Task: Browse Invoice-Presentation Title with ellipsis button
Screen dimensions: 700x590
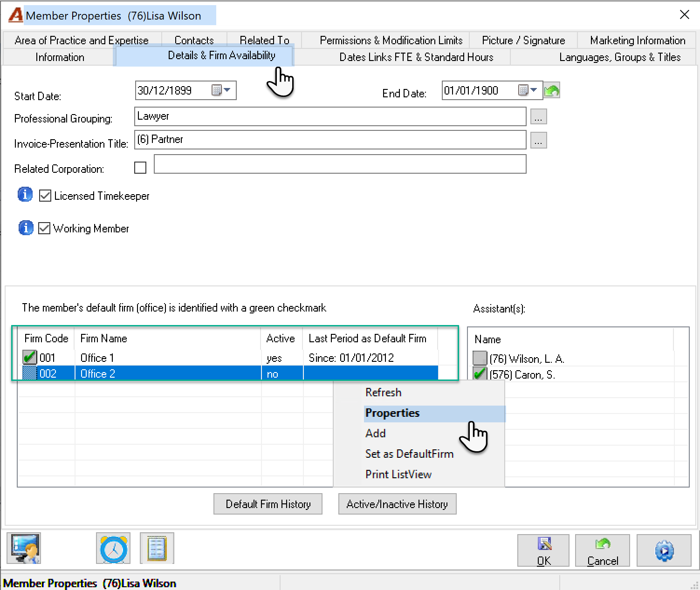Action: [x=538, y=140]
